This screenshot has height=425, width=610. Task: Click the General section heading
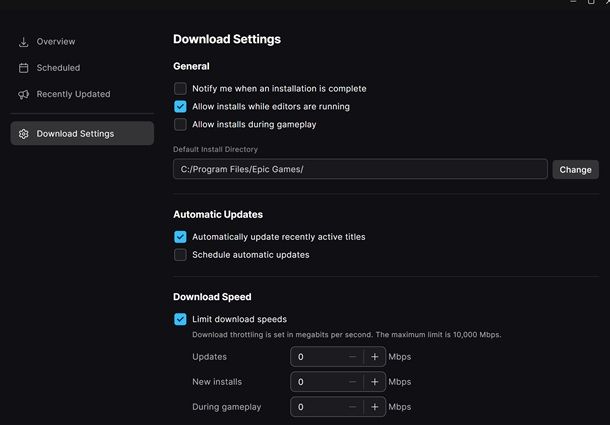point(191,66)
